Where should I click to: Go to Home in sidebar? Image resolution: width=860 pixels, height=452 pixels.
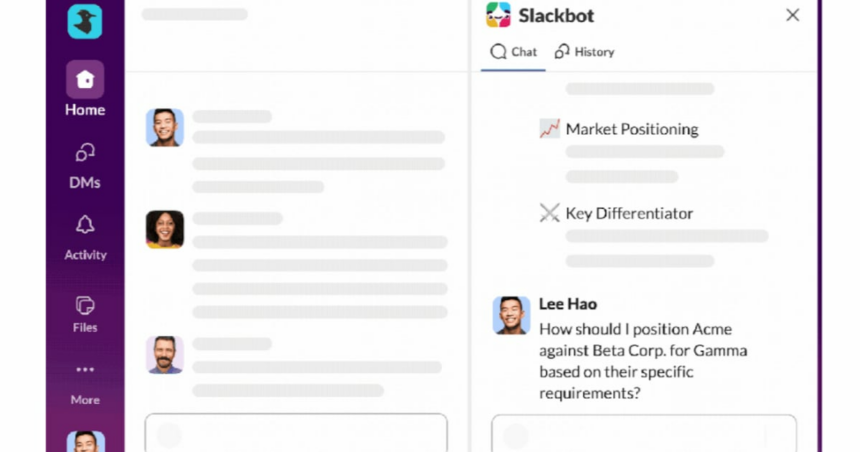click(85, 80)
